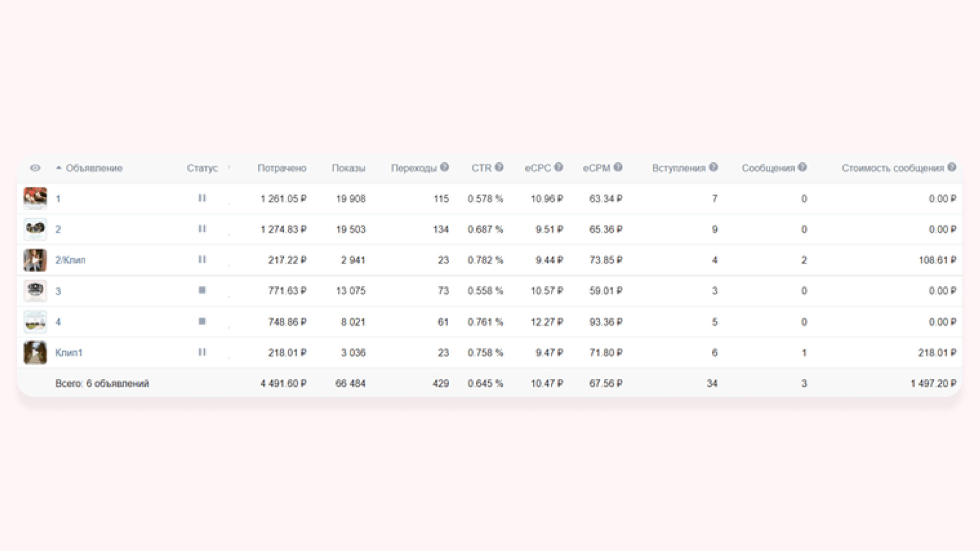Toggle pause status of ad 1
980x551 pixels.
pyautogui.click(x=202, y=198)
